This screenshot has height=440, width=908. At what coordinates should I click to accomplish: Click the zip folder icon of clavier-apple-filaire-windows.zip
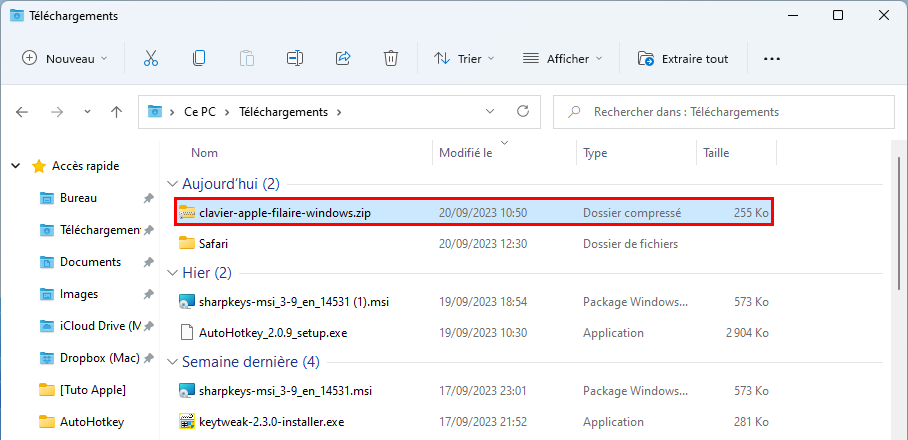(186, 212)
